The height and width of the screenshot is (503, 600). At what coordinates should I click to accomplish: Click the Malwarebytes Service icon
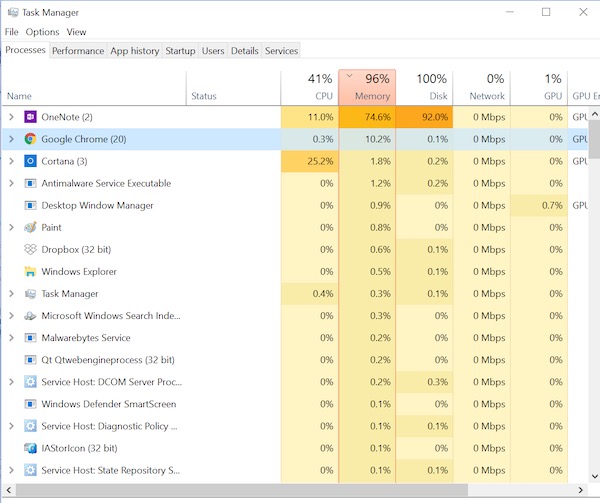(30, 338)
